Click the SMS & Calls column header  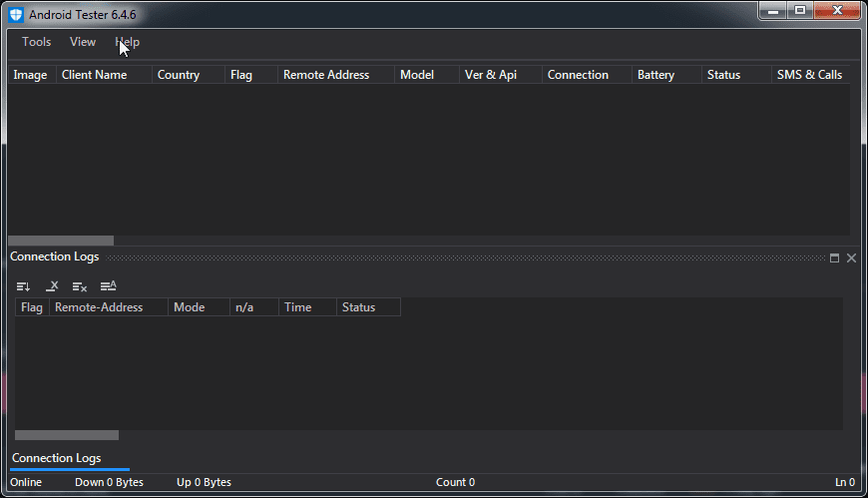pos(809,75)
